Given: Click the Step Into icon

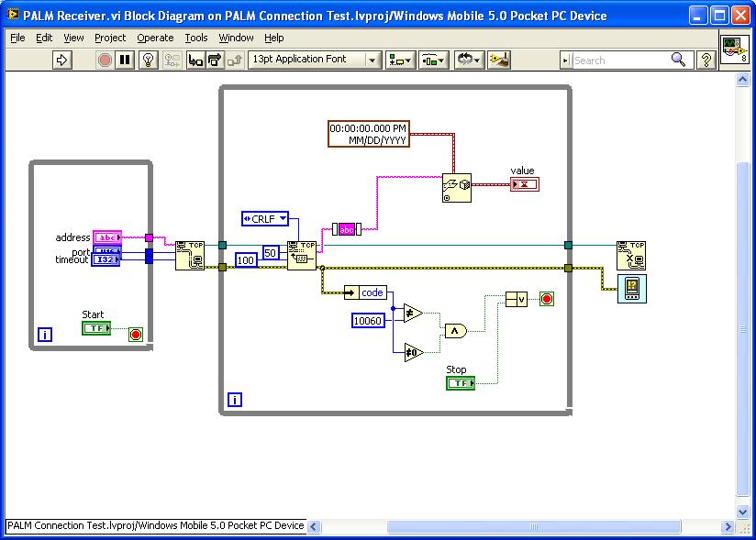Looking at the screenshot, I should pyautogui.click(x=195, y=60).
